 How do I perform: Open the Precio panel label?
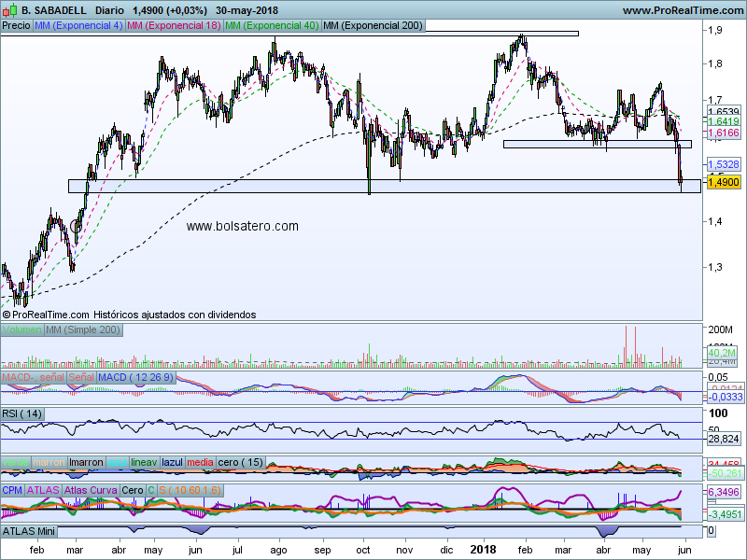pos(16,26)
